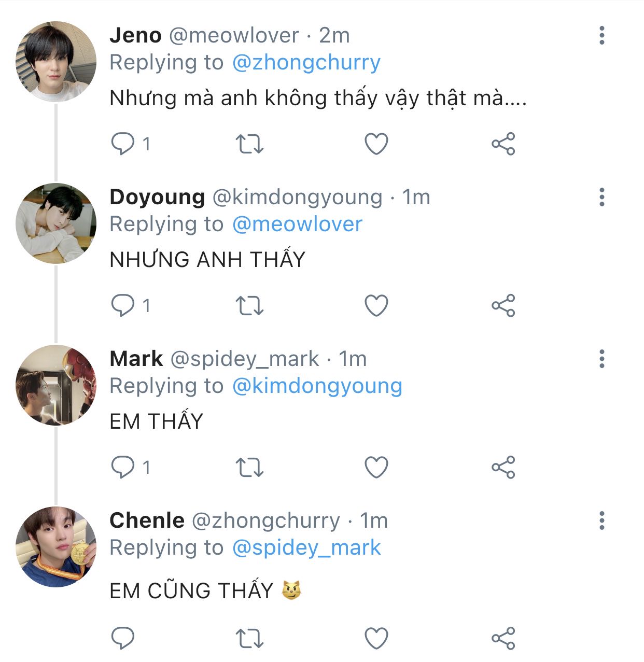Share Doyoung's tweet
This screenshot has height=662, width=644.
[x=503, y=306]
